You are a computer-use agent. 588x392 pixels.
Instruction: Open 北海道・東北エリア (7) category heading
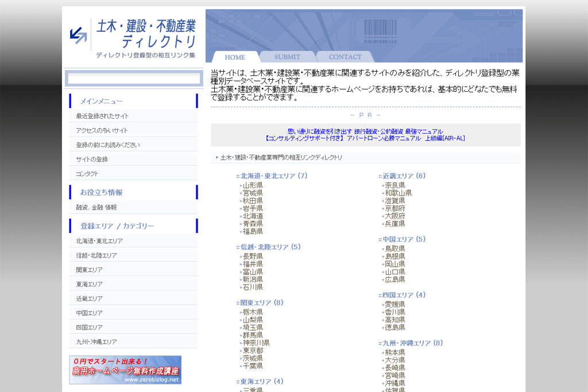click(x=273, y=176)
